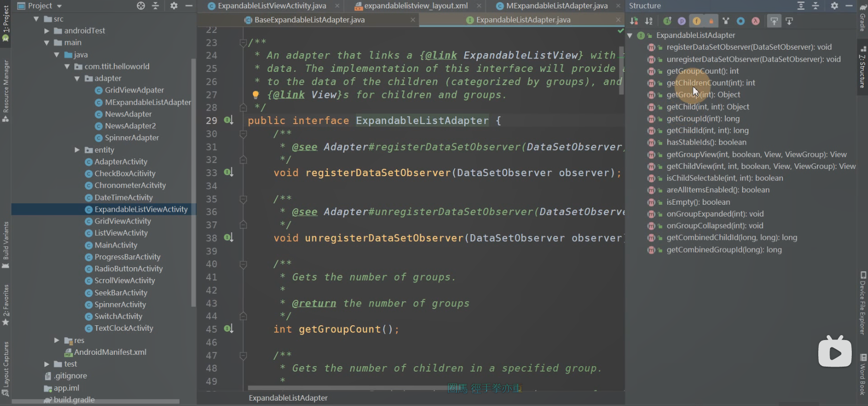This screenshot has height=406, width=868.
Task: Click scroll-from-source target icon in Project panel
Action: pos(141,6)
